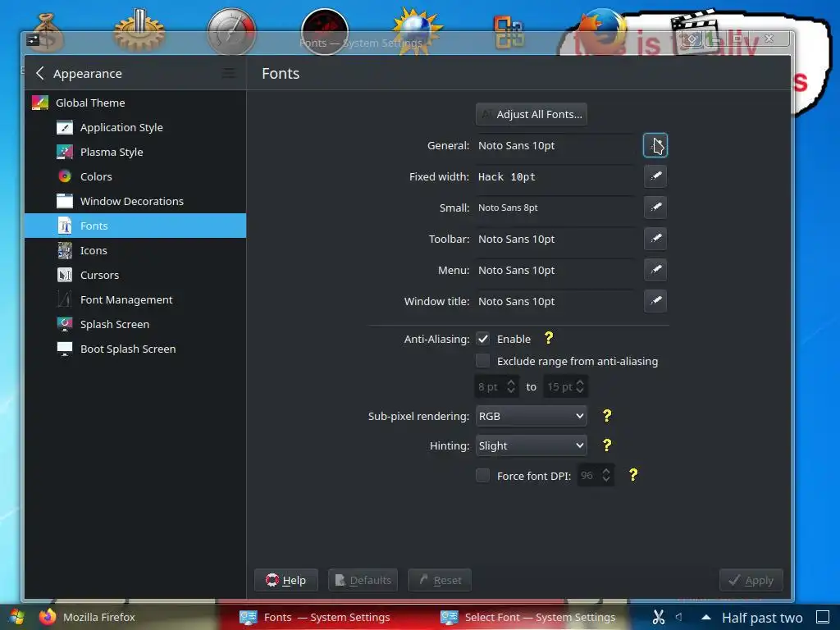Click the Font Management sidebar icon

point(65,299)
